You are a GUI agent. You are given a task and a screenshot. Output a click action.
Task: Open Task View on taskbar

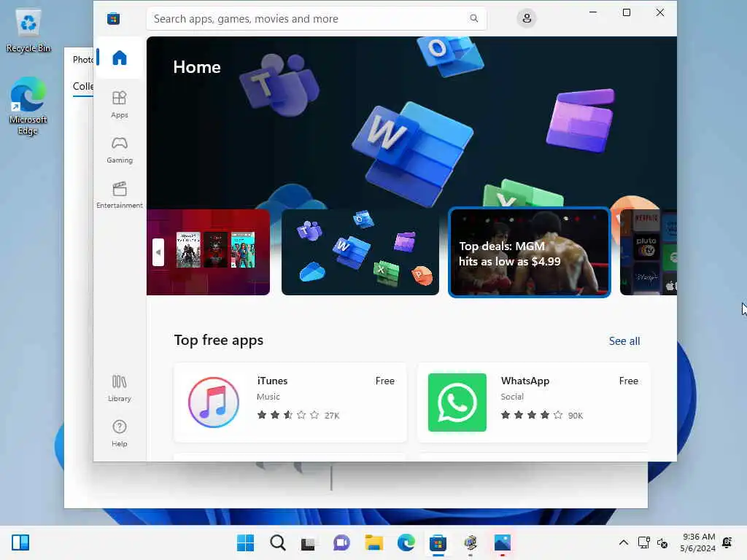pyautogui.click(x=309, y=542)
